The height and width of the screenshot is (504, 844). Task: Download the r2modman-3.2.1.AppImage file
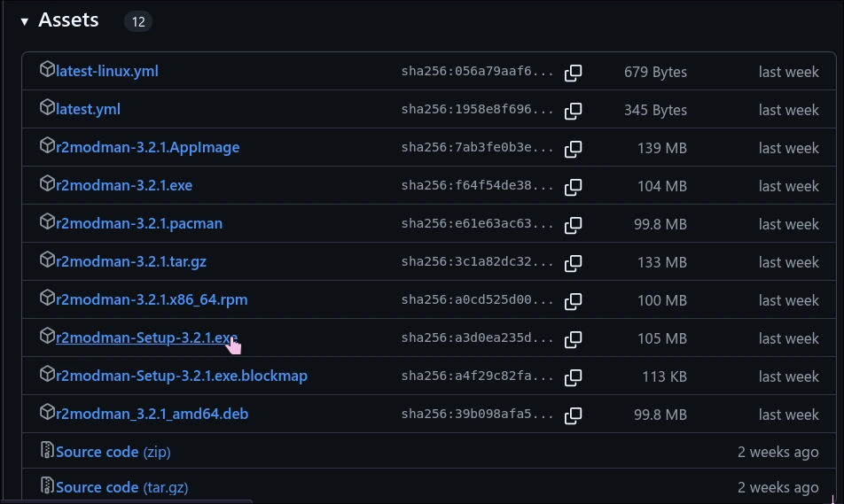[147, 147]
